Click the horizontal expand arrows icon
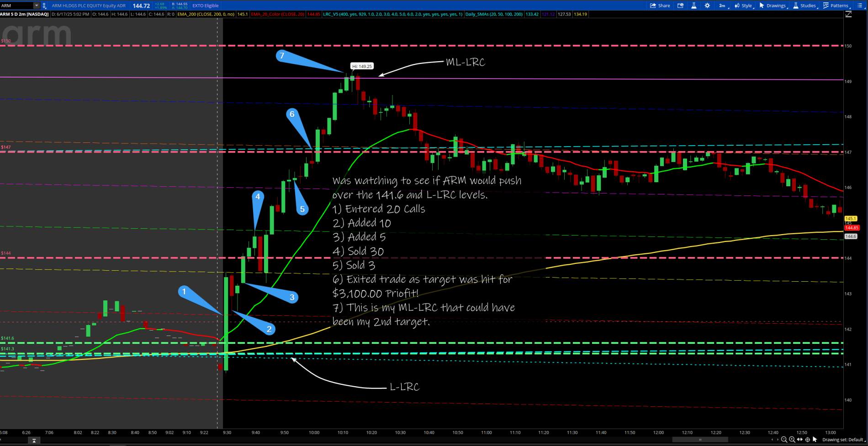 pos(799,440)
